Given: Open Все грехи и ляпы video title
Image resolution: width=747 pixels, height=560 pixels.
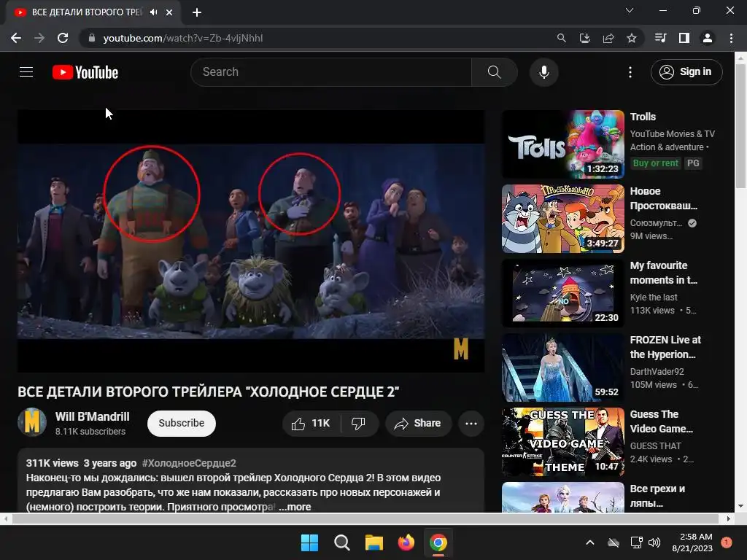Looking at the screenshot, I should click(657, 496).
